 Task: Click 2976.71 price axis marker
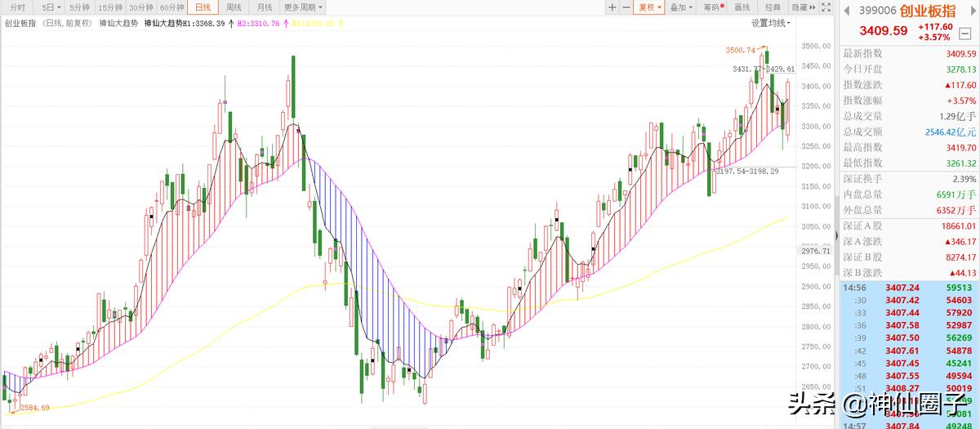click(814, 252)
